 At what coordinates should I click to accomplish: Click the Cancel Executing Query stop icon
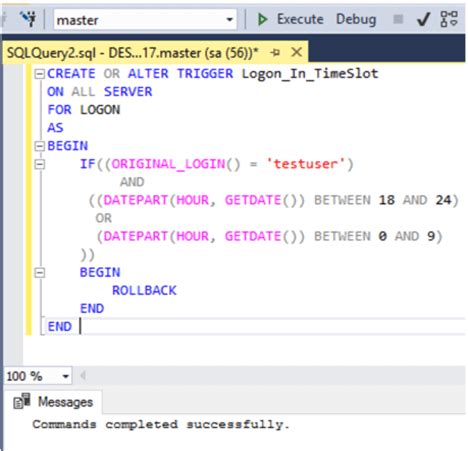[x=398, y=19]
